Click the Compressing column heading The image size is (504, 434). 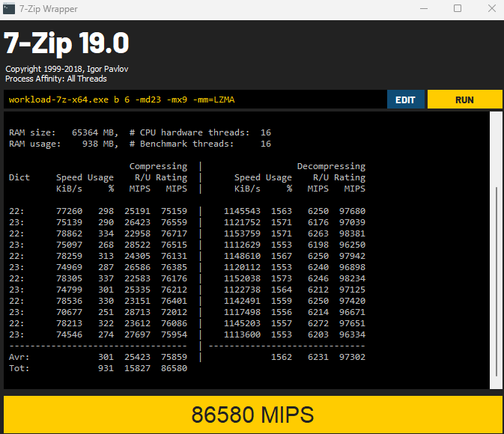point(158,166)
